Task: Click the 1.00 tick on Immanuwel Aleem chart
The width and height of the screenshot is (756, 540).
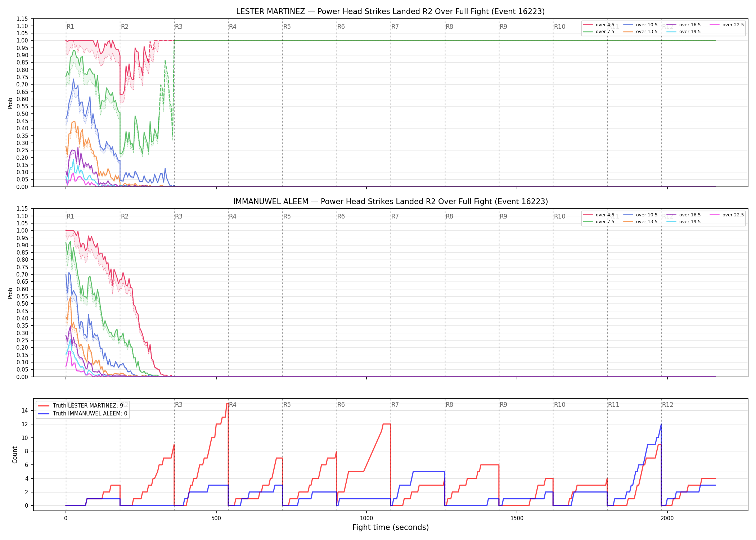Action: point(22,230)
